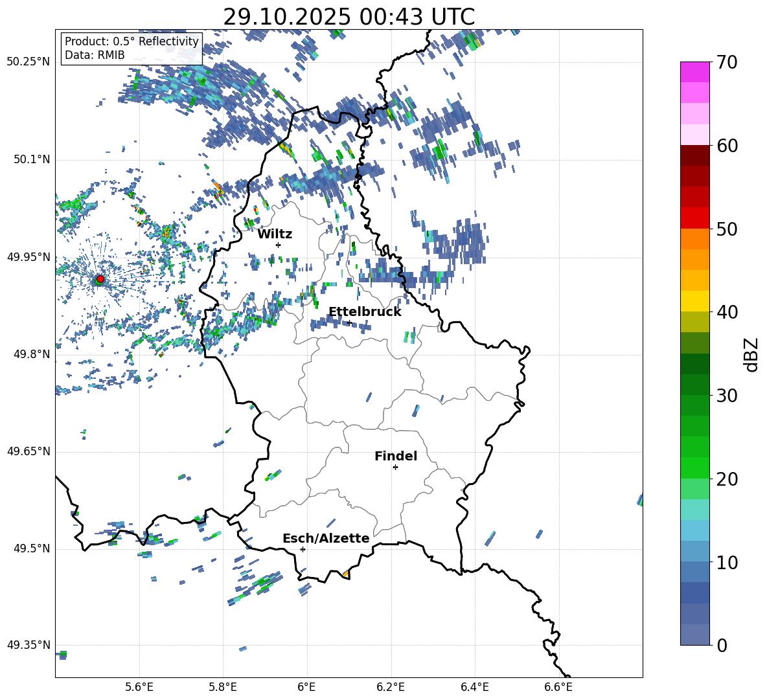Click the Esch/Alzette city label
The height and width of the screenshot is (700, 767).
pyautogui.click(x=326, y=538)
